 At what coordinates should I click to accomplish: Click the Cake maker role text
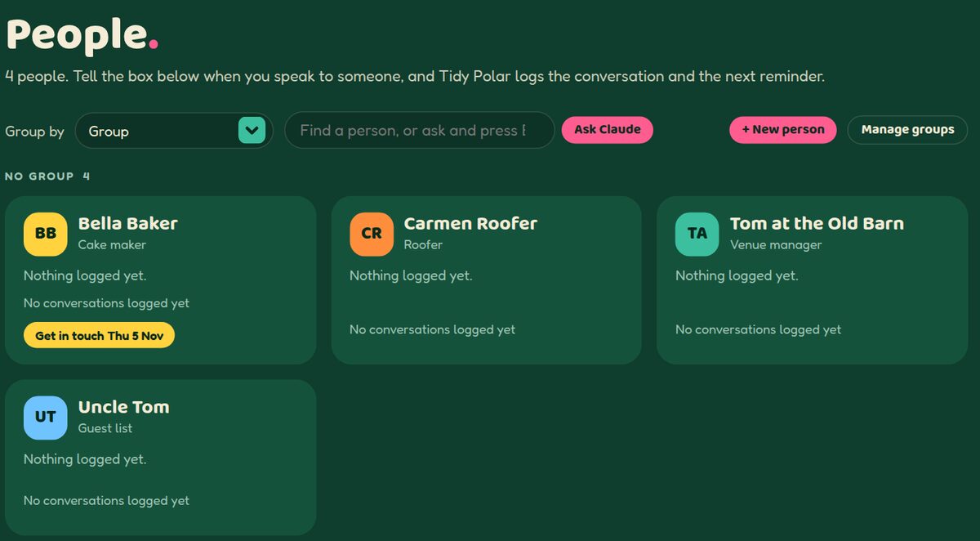coord(113,245)
